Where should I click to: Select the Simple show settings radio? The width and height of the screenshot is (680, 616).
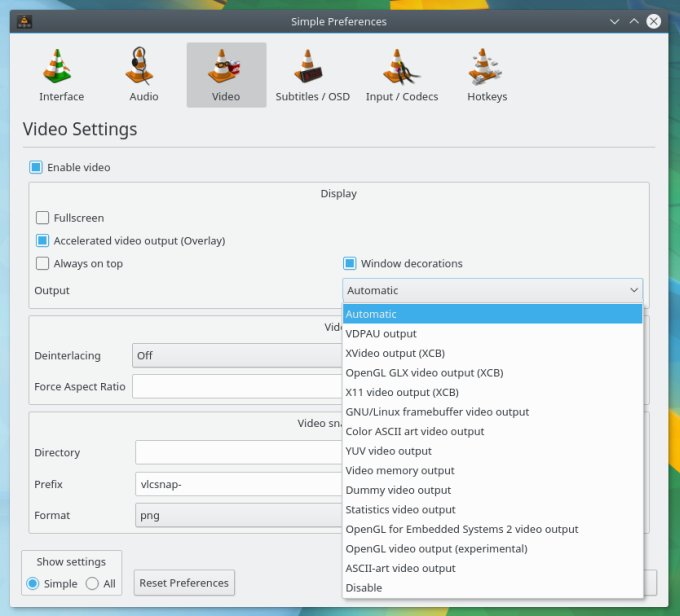pyautogui.click(x=33, y=583)
